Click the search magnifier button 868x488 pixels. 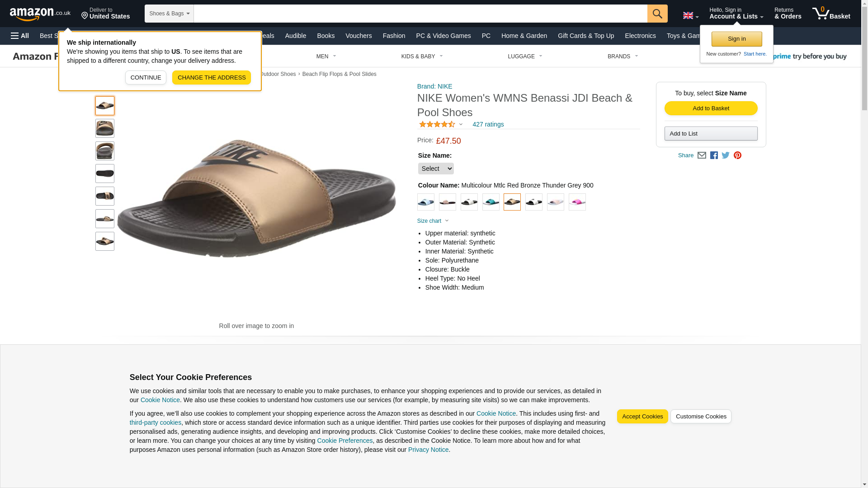tap(657, 14)
